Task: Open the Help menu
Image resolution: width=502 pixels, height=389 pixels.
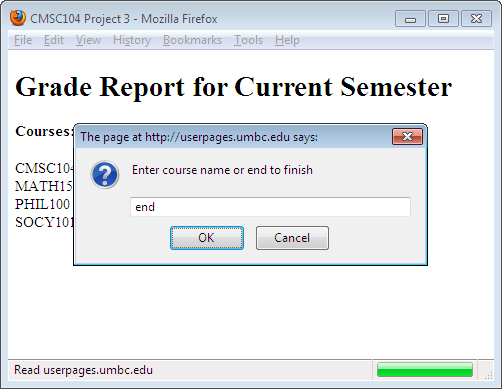Action: click(287, 40)
